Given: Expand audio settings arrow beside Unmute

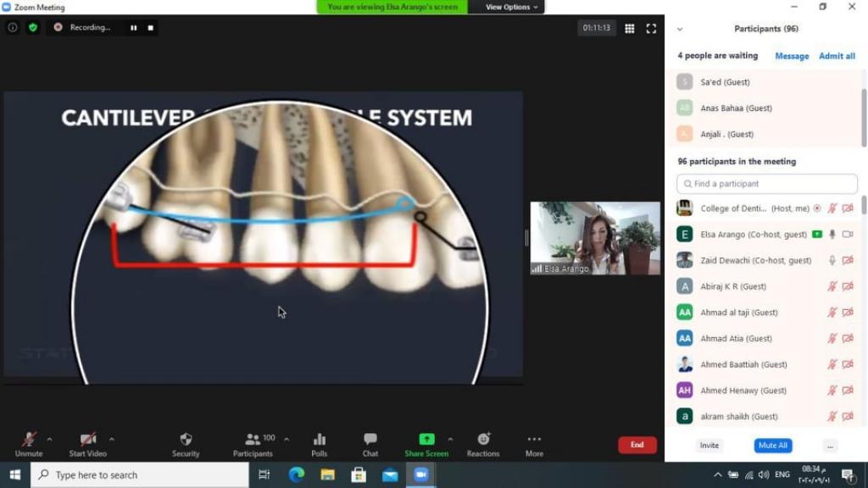Looking at the screenshot, I should click(x=49, y=439).
